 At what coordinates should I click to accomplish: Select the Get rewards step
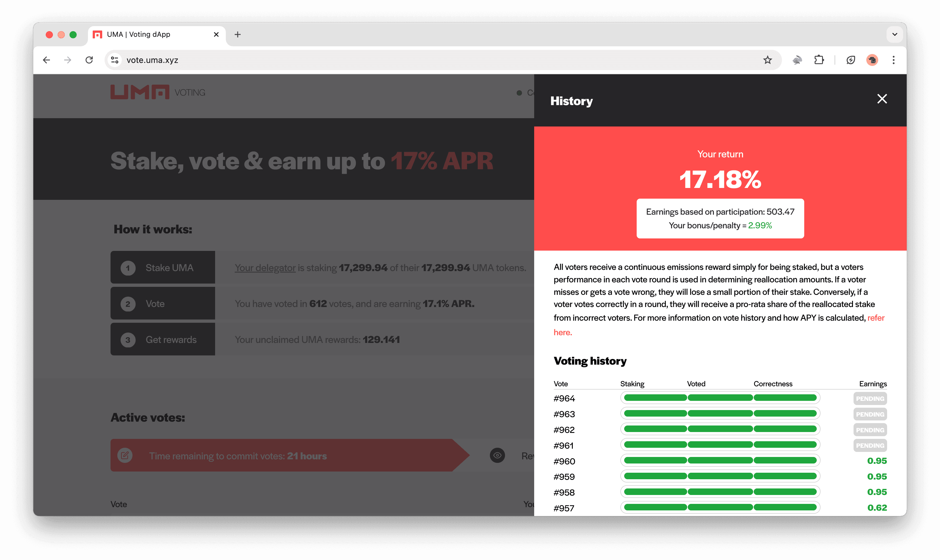(163, 339)
